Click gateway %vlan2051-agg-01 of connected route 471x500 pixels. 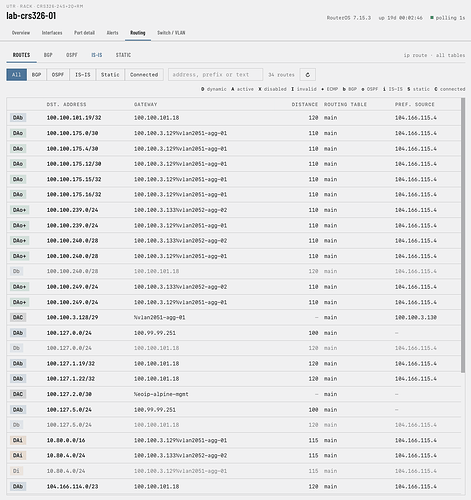coord(160,317)
